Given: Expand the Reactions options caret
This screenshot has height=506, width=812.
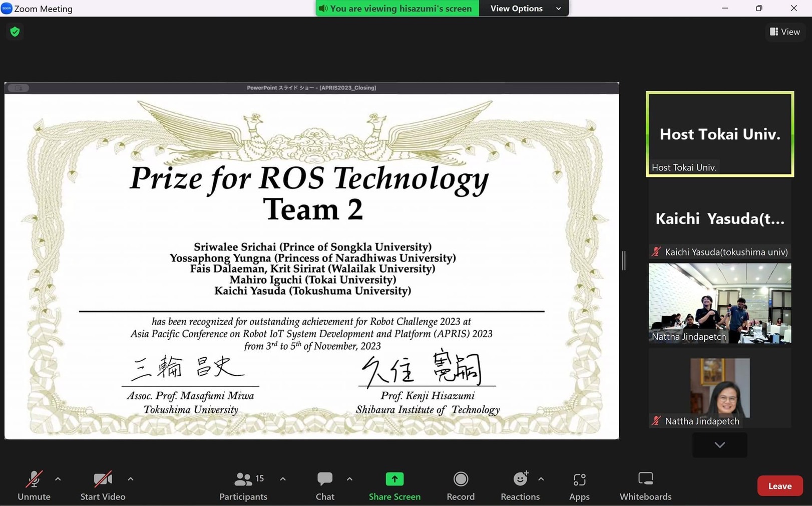Looking at the screenshot, I should [541, 479].
